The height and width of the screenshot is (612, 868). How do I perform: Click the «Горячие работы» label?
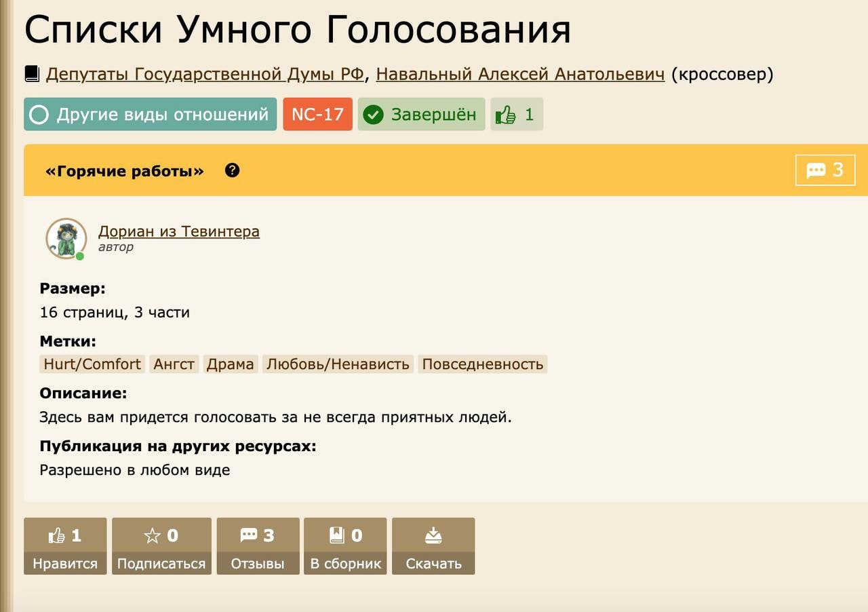coord(125,171)
